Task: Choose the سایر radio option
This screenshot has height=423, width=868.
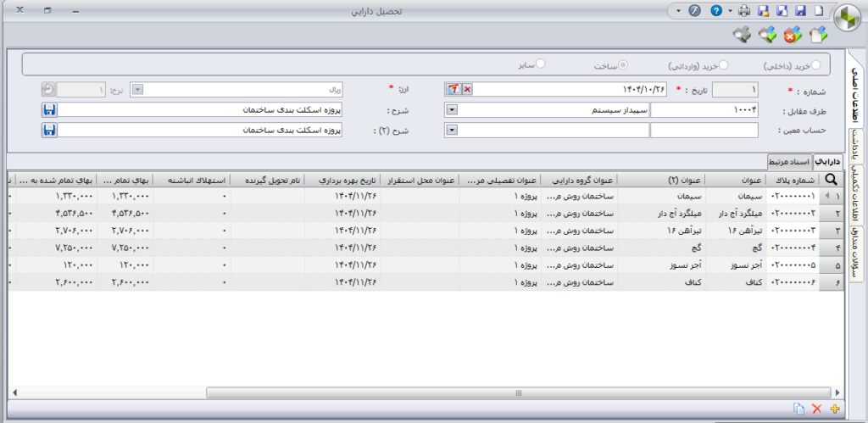Action: [541, 64]
